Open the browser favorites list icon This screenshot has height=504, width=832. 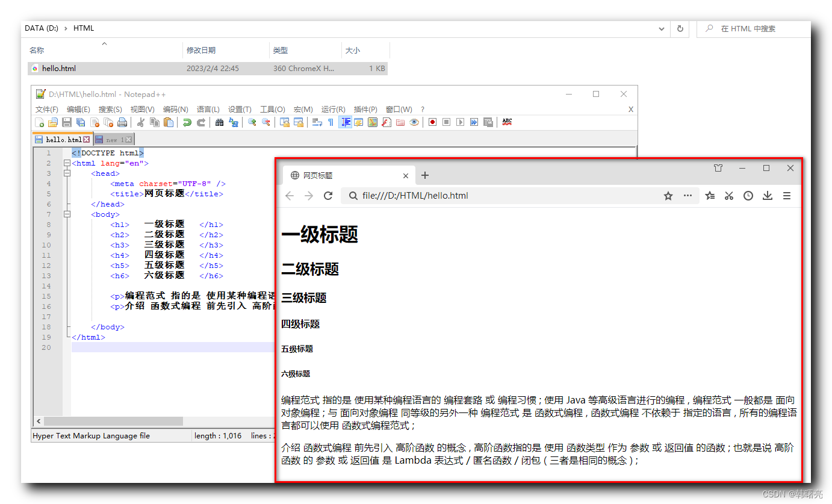pyautogui.click(x=710, y=196)
